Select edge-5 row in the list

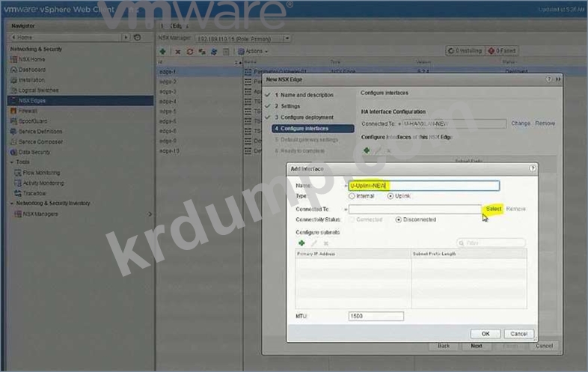click(168, 112)
